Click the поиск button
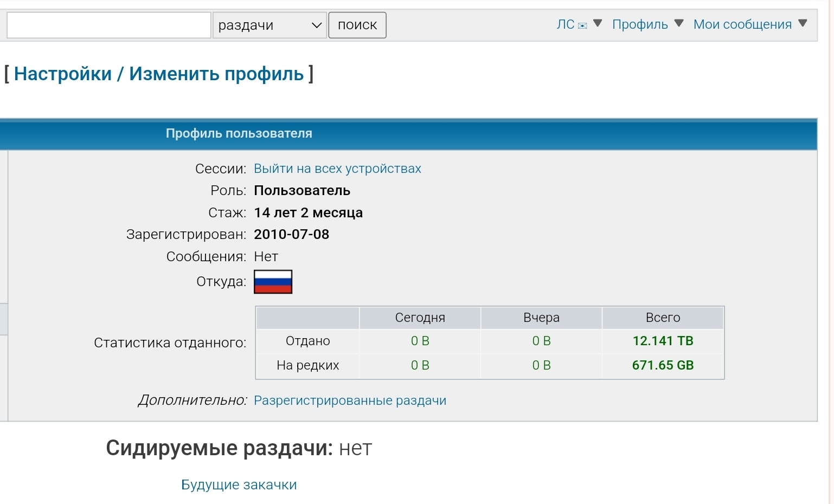834x504 pixels. click(357, 25)
